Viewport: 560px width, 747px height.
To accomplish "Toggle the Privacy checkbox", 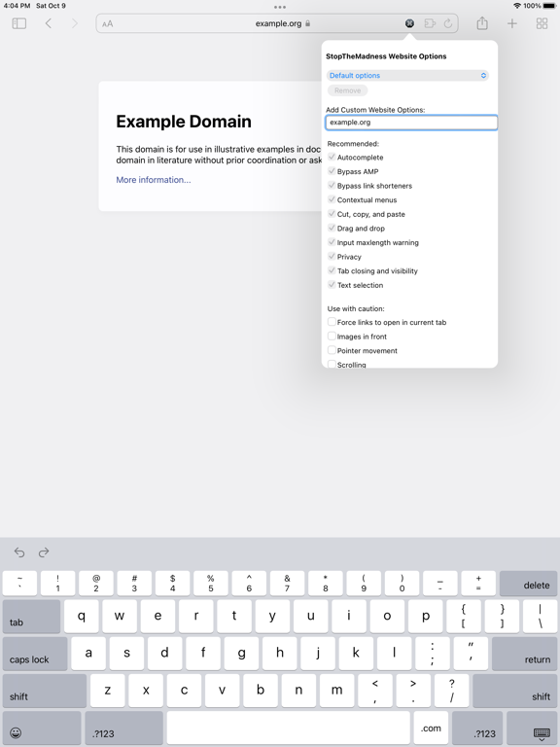I will [x=332, y=257].
